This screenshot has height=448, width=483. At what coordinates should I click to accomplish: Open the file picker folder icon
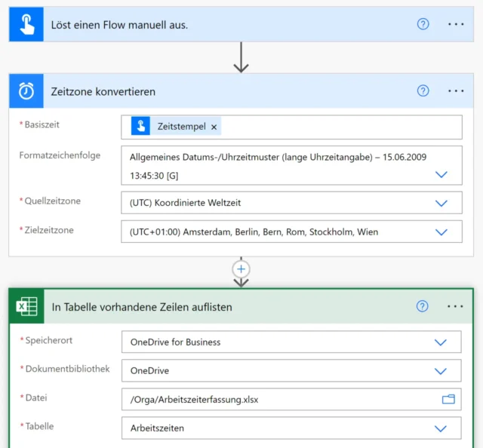tap(448, 400)
